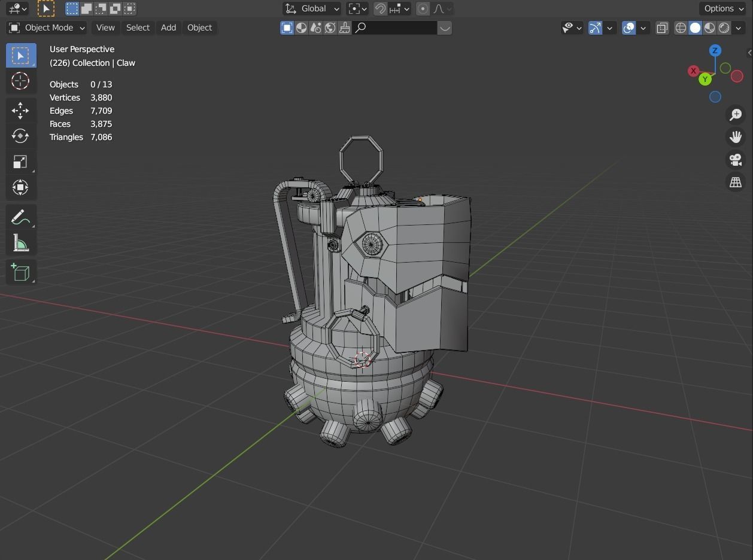Image resolution: width=753 pixels, height=560 pixels.
Task: Select the Measure tool
Action: point(21,243)
